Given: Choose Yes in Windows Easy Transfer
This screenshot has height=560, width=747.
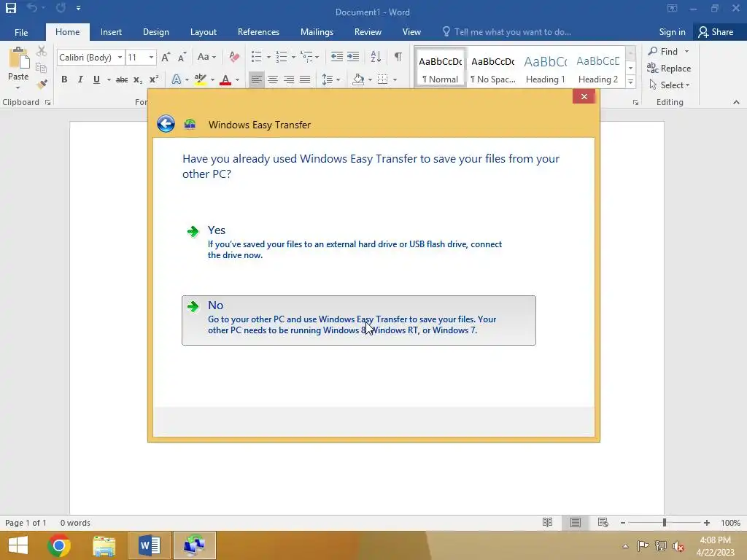Looking at the screenshot, I should pos(359,242).
